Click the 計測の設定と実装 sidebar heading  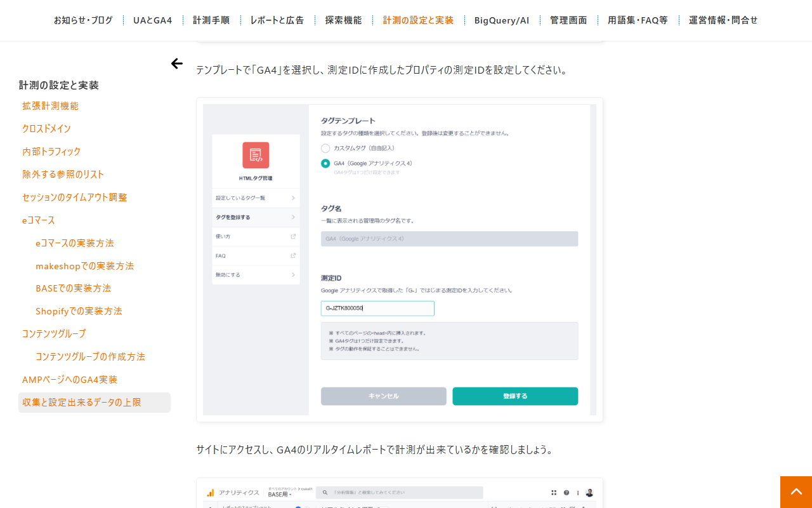[x=59, y=85]
